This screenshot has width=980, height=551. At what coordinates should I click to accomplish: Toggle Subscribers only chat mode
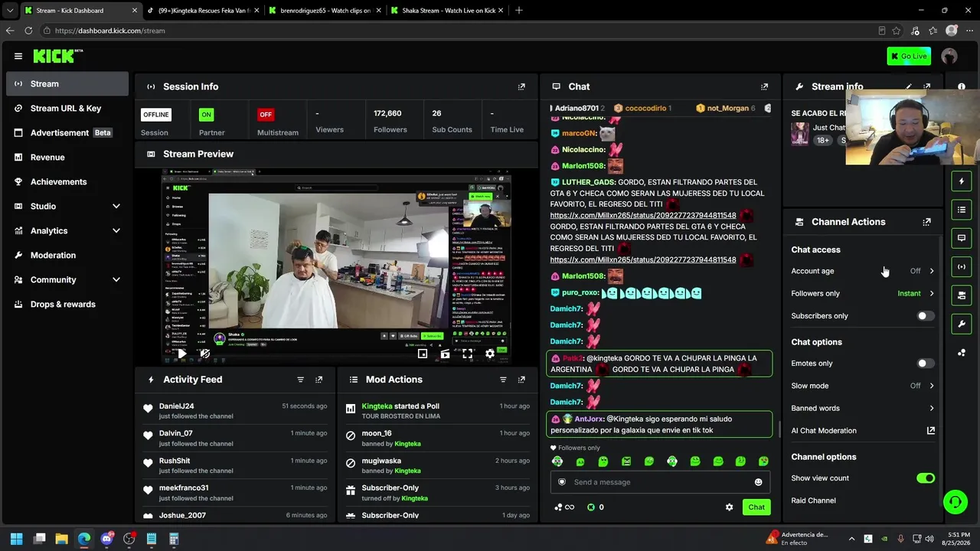point(926,316)
